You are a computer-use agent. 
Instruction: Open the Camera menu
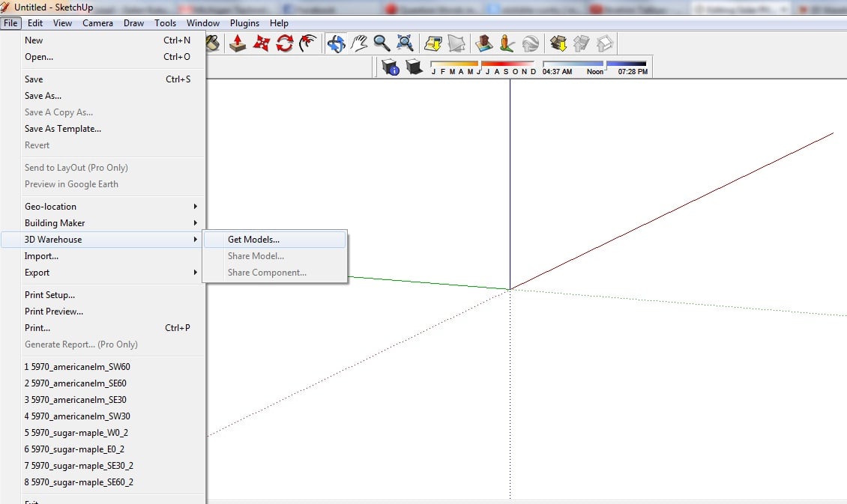tap(97, 23)
